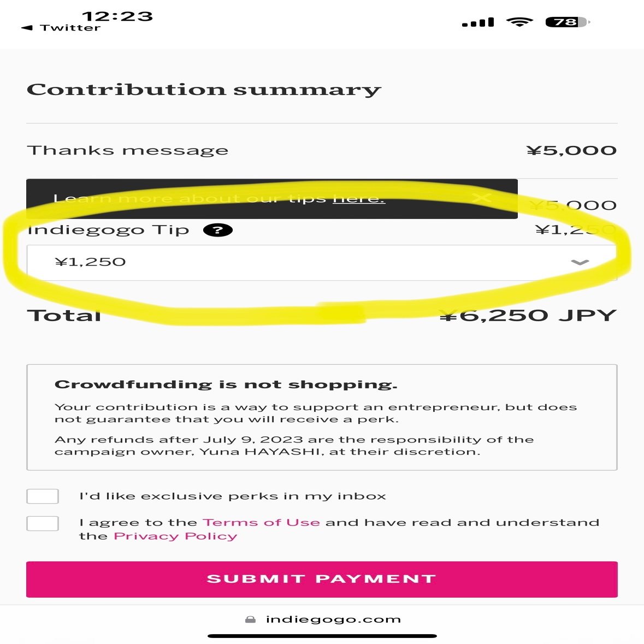Image resolution: width=644 pixels, height=644 pixels.
Task: Tap the cellular signal strength icon
Action: pos(477,22)
